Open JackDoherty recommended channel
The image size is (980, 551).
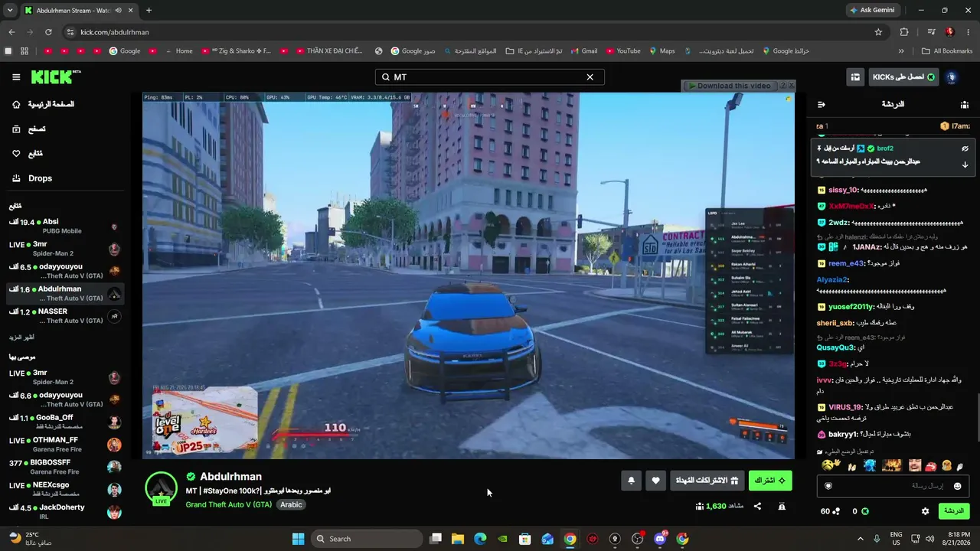pos(64,511)
